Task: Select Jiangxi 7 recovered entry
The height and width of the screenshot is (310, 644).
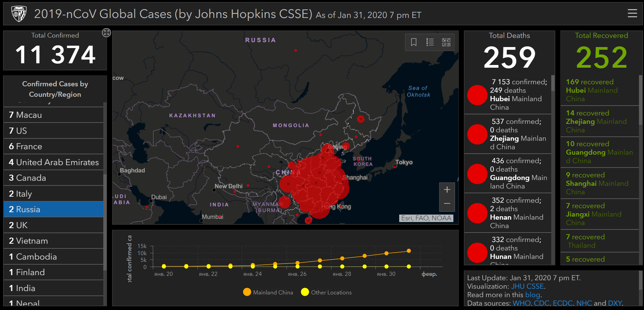Action: 599,214
